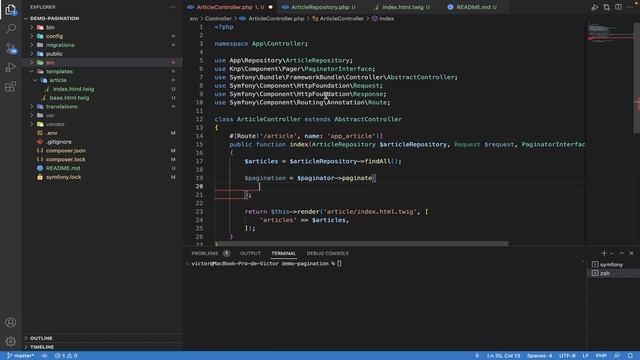Viewport: 640px width, 360px height.
Task: Open the DEBUG CONSOLE panel tab
Action: click(x=327, y=253)
